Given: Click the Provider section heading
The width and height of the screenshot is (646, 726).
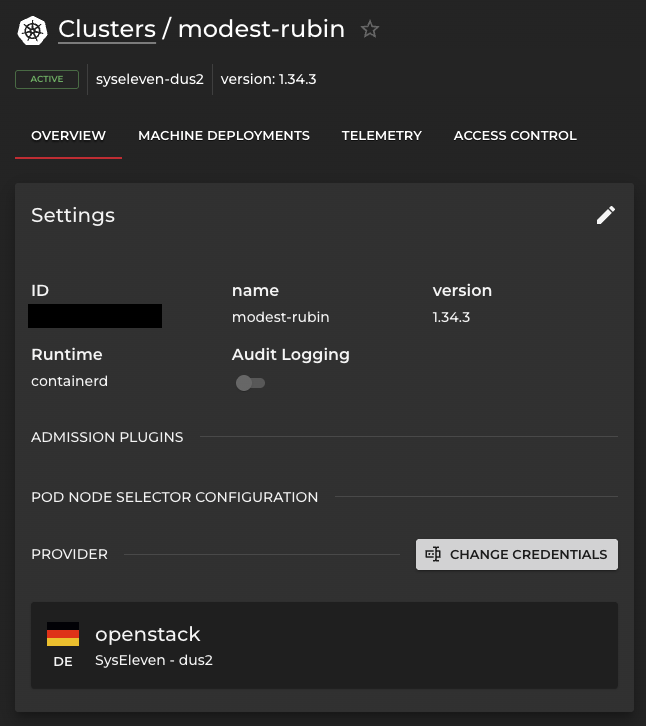Looking at the screenshot, I should [x=69, y=554].
